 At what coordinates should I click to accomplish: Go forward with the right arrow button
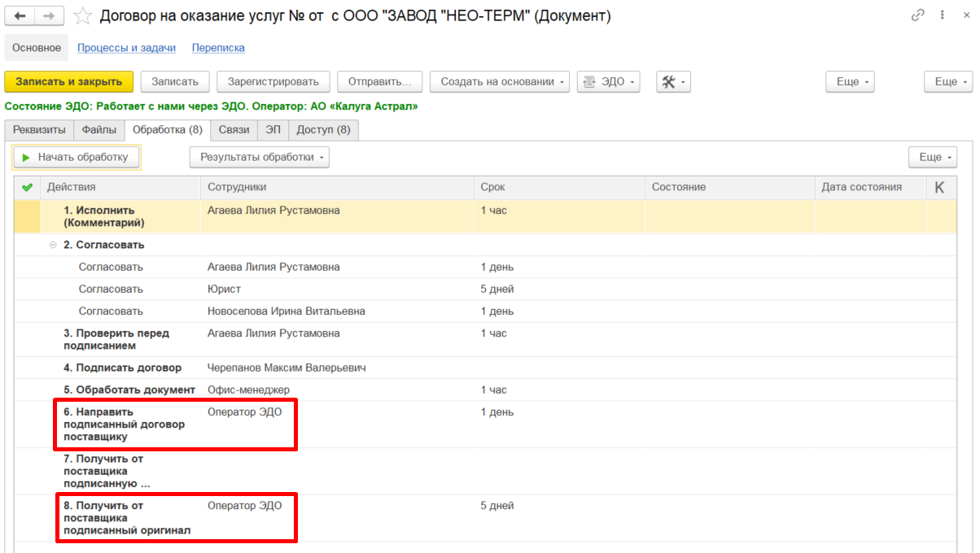(x=49, y=15)
